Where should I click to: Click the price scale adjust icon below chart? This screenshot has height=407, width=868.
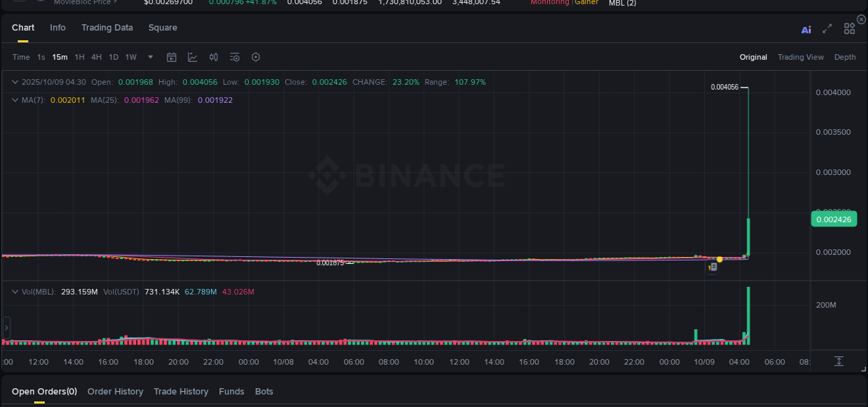838,361
